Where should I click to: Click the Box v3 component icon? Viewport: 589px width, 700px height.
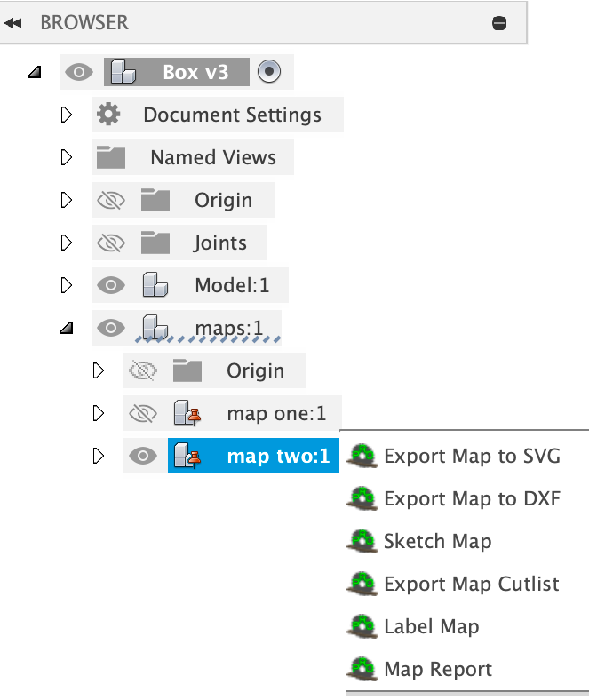point(123,72)
